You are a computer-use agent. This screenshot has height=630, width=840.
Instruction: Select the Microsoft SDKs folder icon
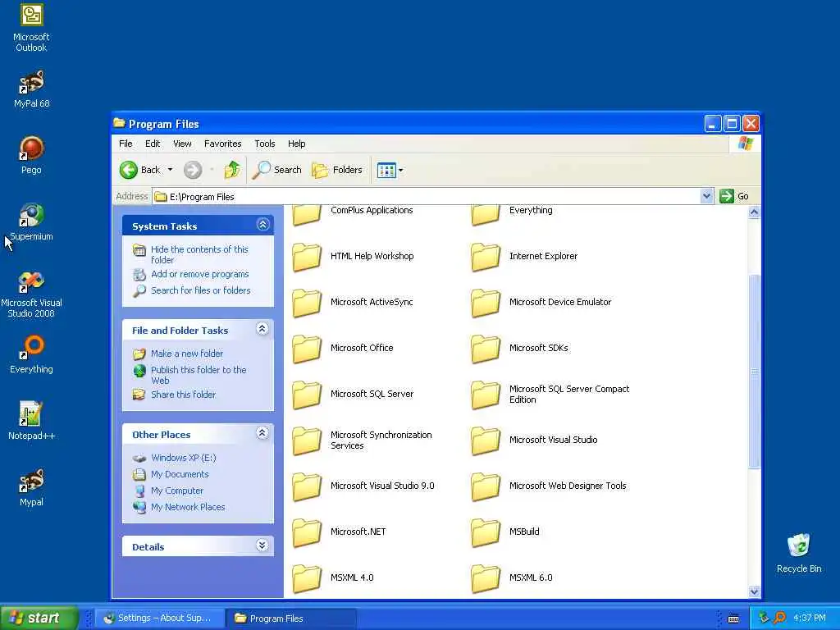pyautogui.click(x=486, y=348)
